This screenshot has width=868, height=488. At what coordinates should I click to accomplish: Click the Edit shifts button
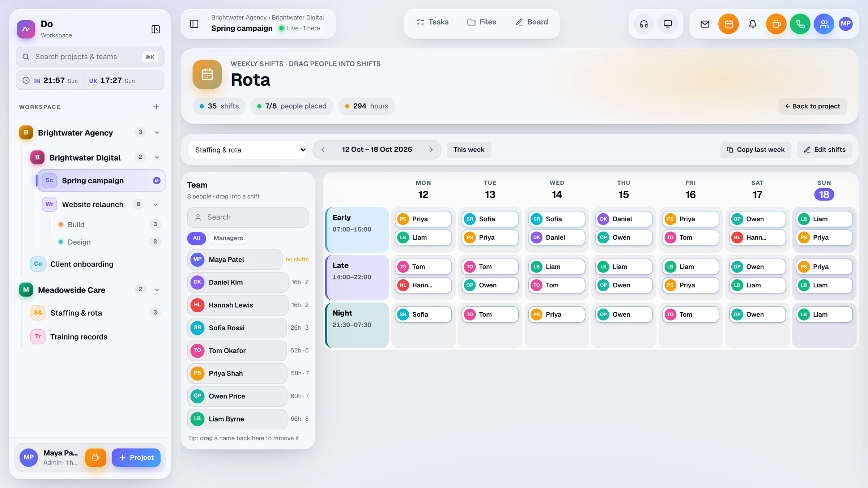[x=825, y=150]
